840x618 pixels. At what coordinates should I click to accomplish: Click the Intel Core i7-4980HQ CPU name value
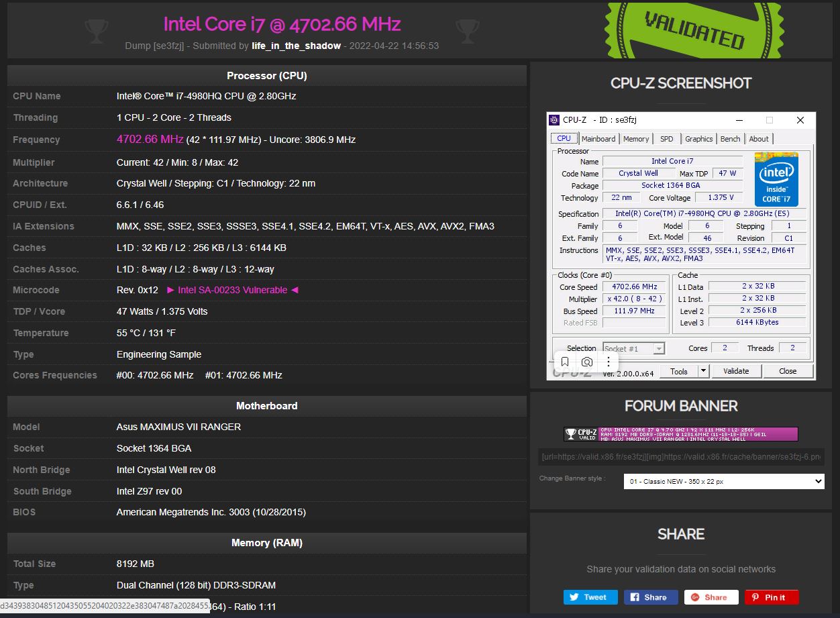tap(207, 96)
